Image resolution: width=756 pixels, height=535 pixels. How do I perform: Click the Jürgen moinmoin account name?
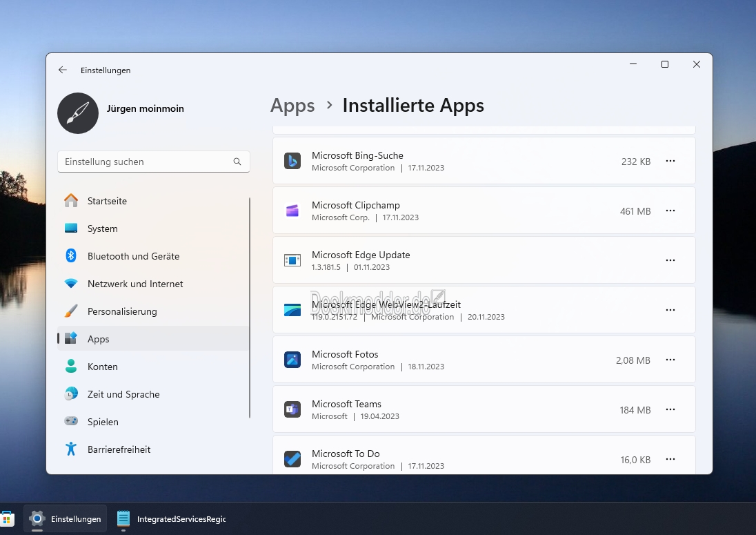coord(145,108)
